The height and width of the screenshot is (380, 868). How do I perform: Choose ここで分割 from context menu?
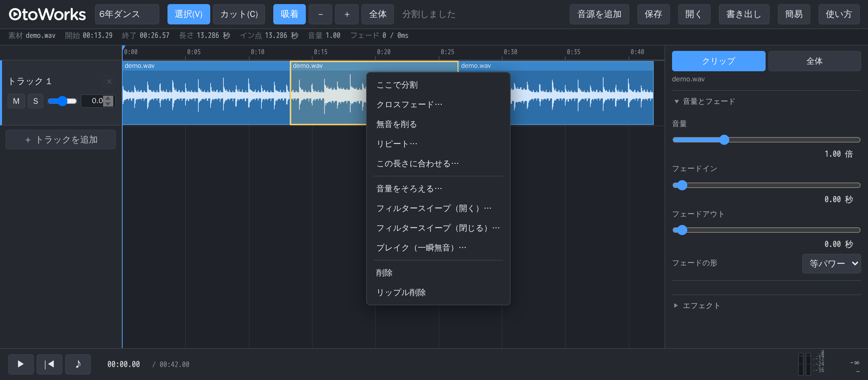click(438, 85)
